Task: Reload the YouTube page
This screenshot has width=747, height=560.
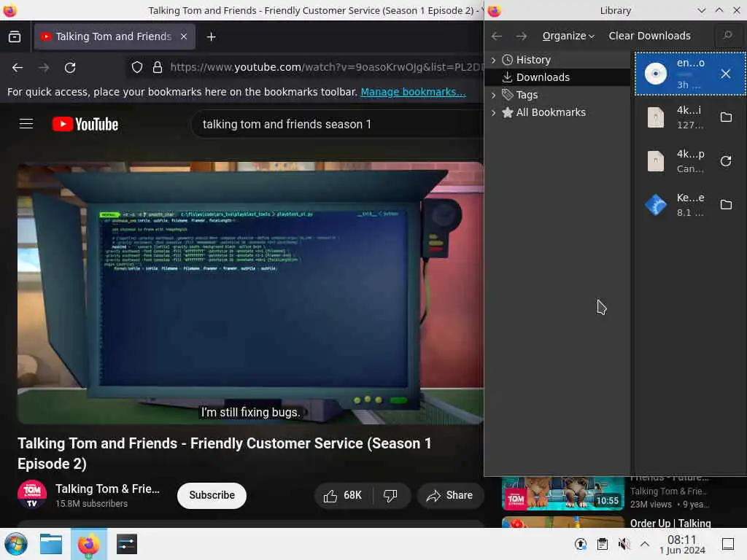Action: point(70,68)
